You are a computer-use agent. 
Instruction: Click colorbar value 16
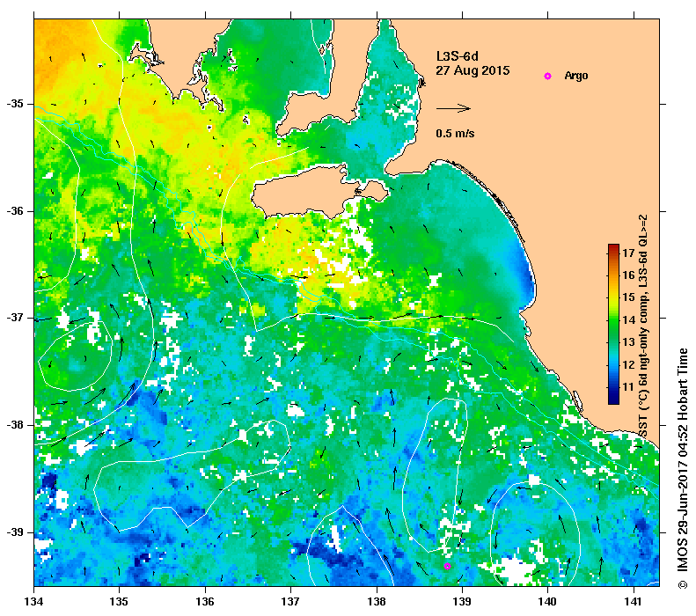click(628, 275)
